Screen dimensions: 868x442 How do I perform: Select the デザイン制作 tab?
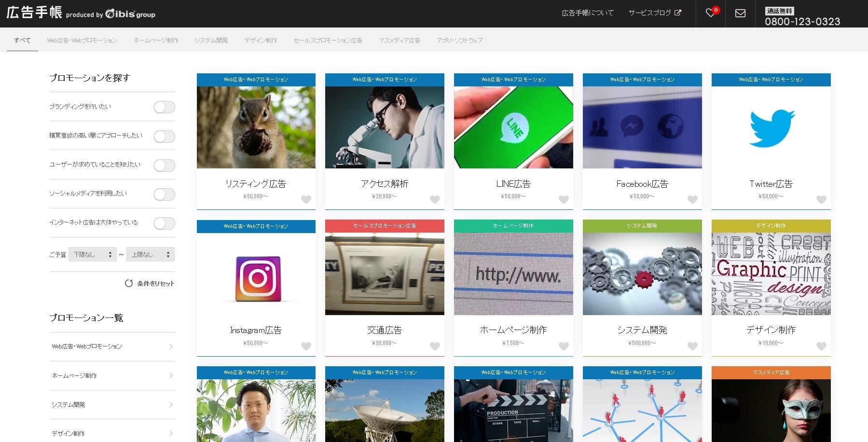261,41
